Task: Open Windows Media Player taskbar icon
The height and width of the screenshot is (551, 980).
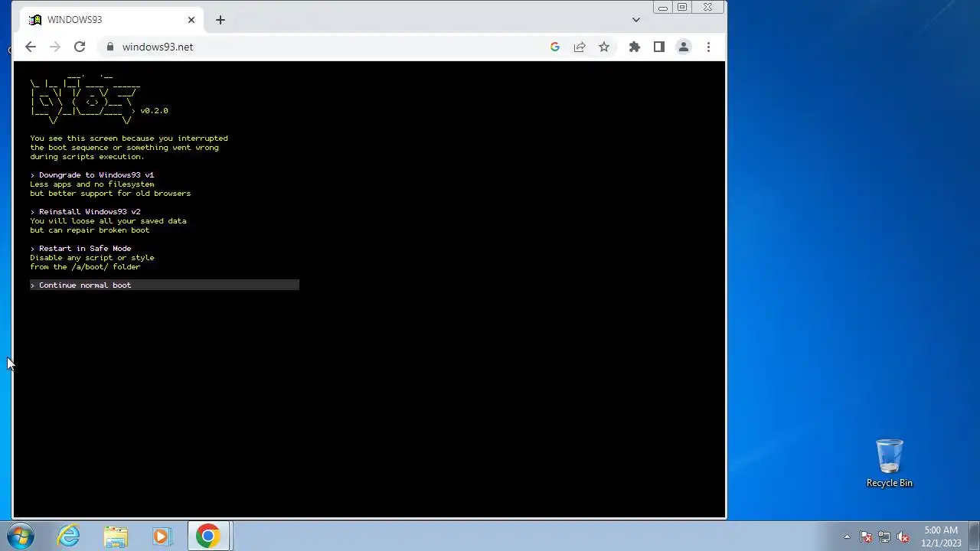Action: (161, 536)
